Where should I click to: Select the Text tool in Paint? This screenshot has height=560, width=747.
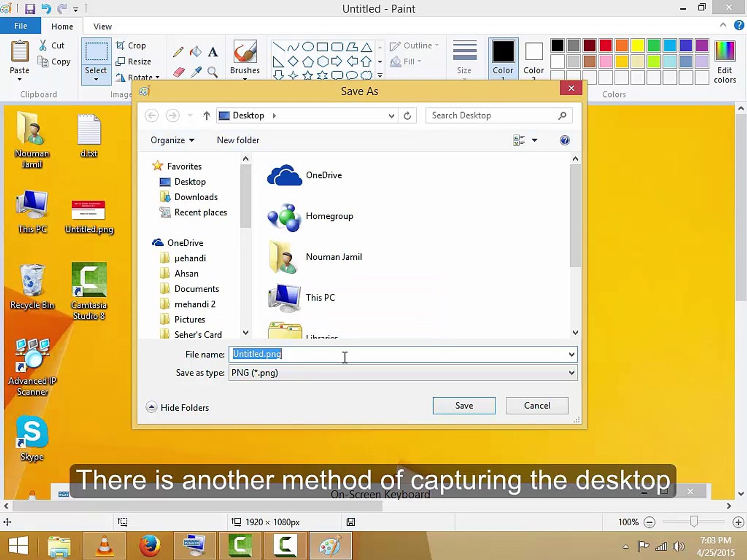[x=213, y=52]
